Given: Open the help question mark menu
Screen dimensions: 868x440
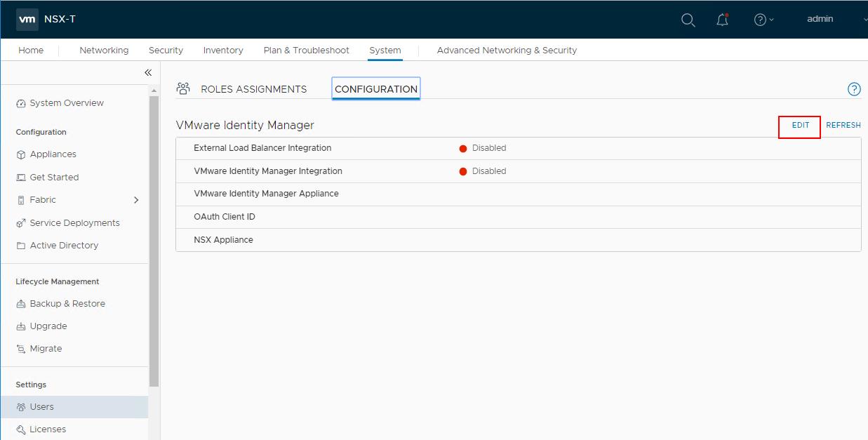Looking at the screenshot, I should [763, 20].
